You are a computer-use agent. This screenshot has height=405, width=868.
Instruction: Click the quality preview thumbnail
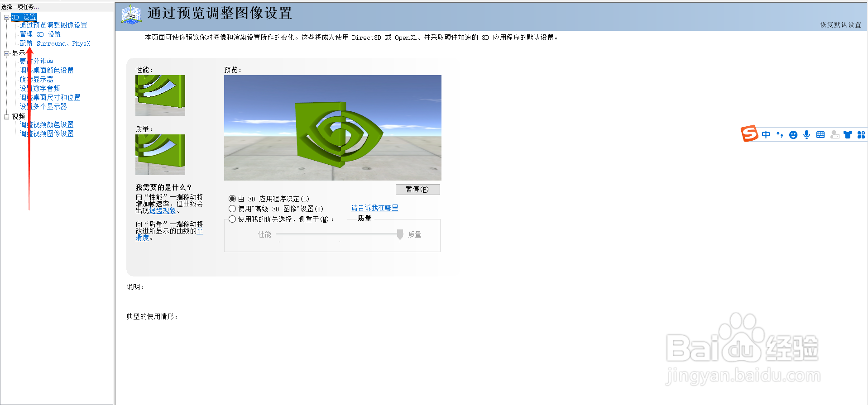tap(160, 155)
